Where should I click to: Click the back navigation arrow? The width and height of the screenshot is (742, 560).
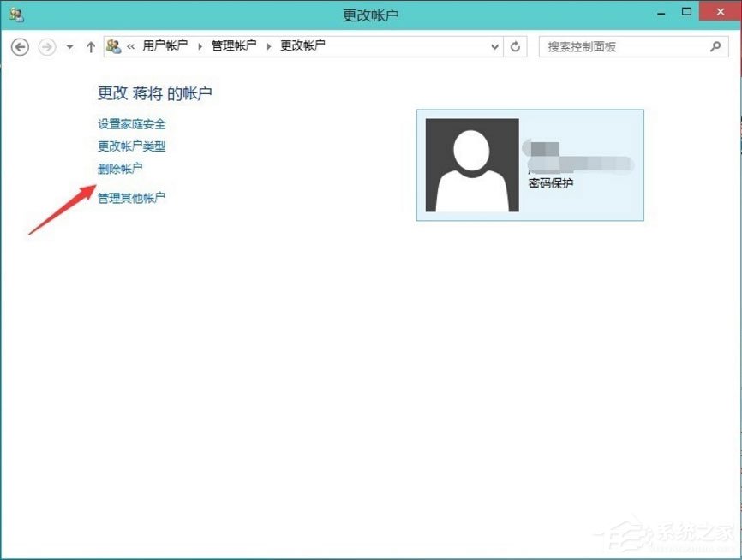click(19, 47)
